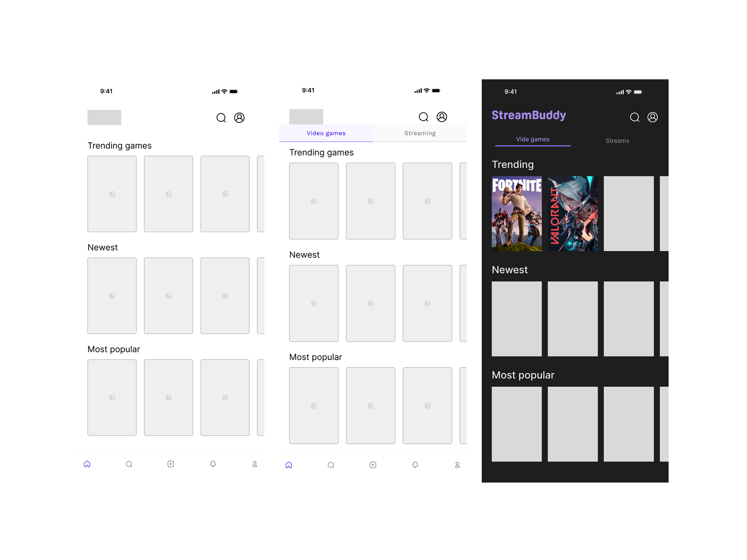747x560 pixels.
Task: Open third Most popular card in first wireframe
Action: tap(225, 398)
